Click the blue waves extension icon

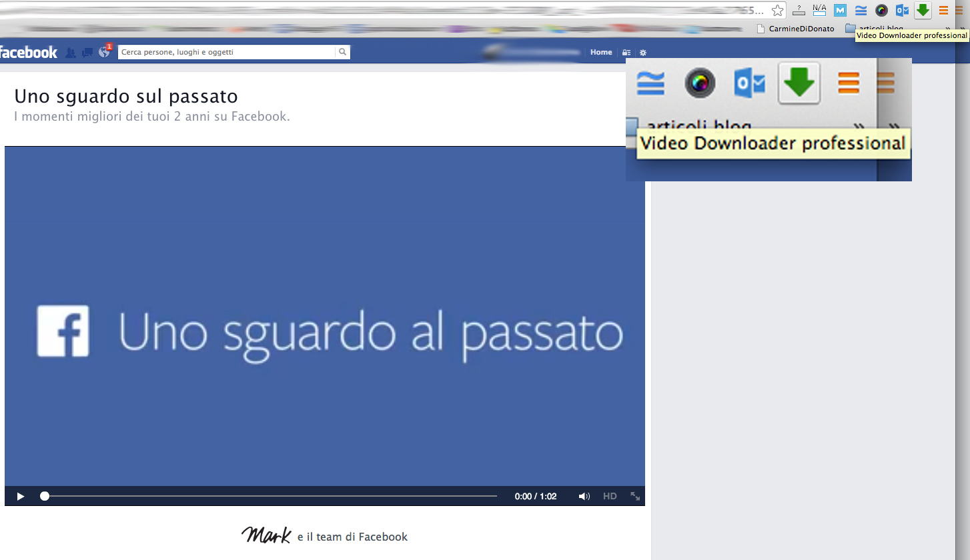(861, 10)
